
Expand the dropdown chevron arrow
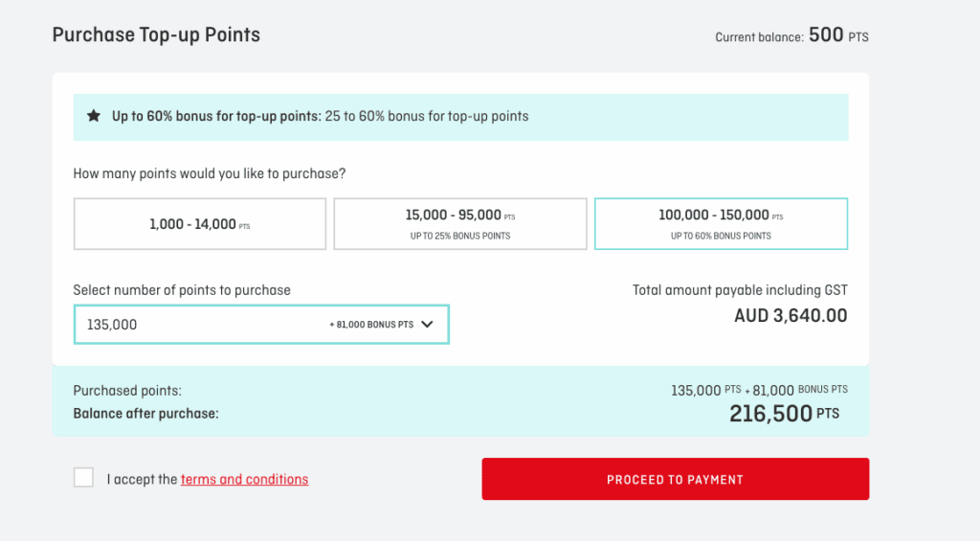tap(427, 324)
